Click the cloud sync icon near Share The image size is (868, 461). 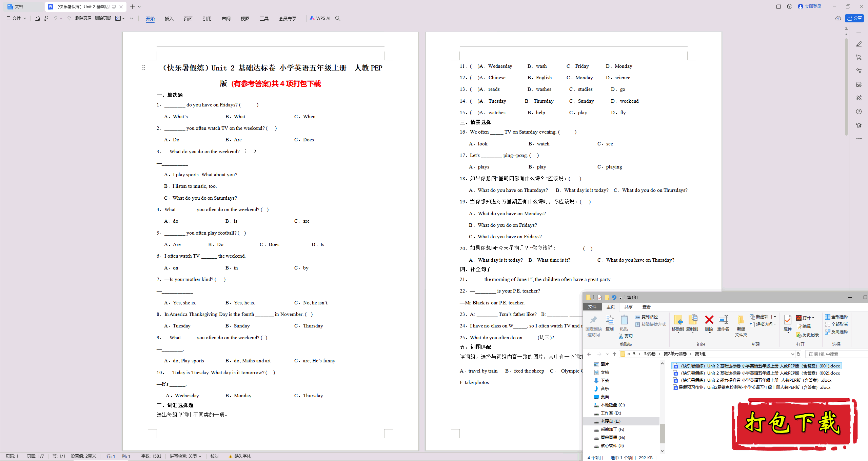(838, 18)
